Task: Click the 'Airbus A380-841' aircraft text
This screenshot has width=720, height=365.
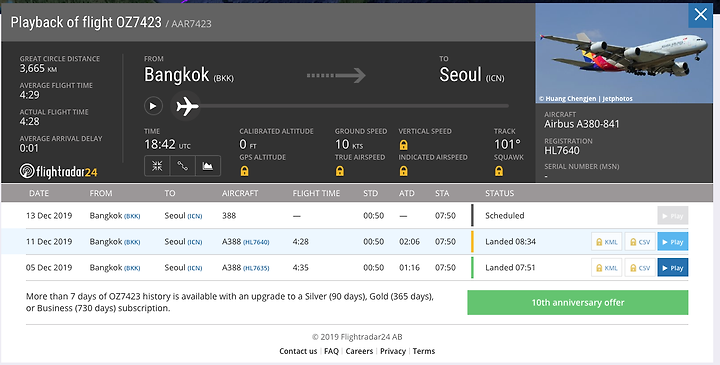Action: click(x=582, y=124)
